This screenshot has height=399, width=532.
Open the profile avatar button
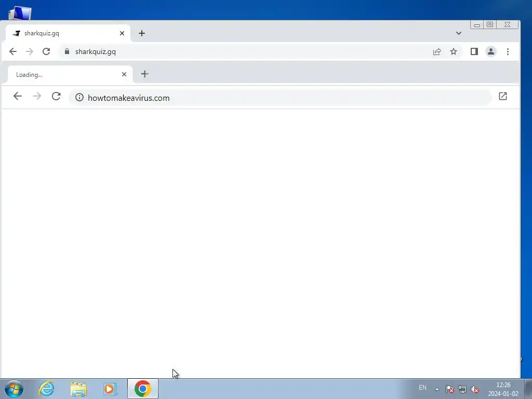click(490, 51)
